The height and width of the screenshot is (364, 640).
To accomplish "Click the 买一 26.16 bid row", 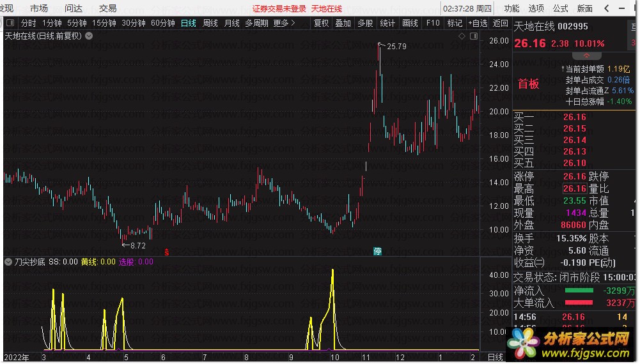I will pyautogui.click(x=550, y=118).
